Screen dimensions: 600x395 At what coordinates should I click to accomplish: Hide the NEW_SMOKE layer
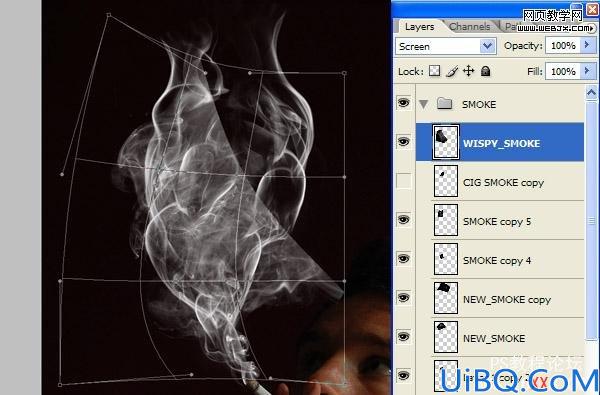tap(404, 337)
